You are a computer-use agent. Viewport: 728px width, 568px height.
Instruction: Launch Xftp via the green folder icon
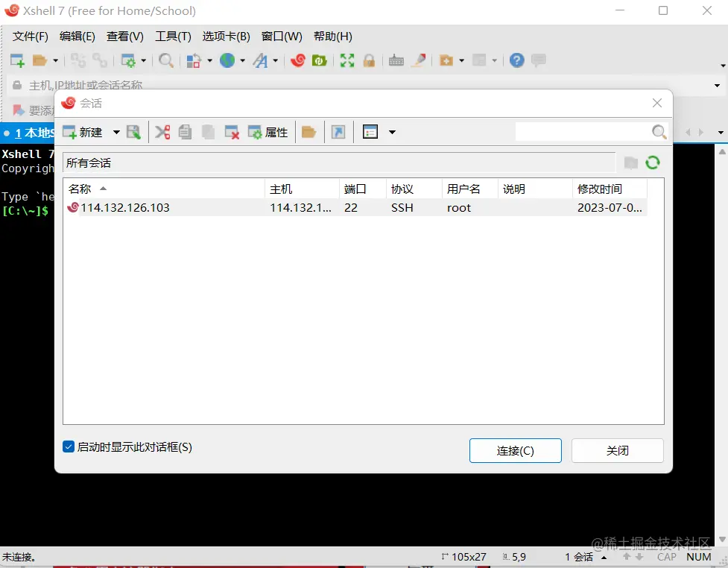[x=320, y=60]
